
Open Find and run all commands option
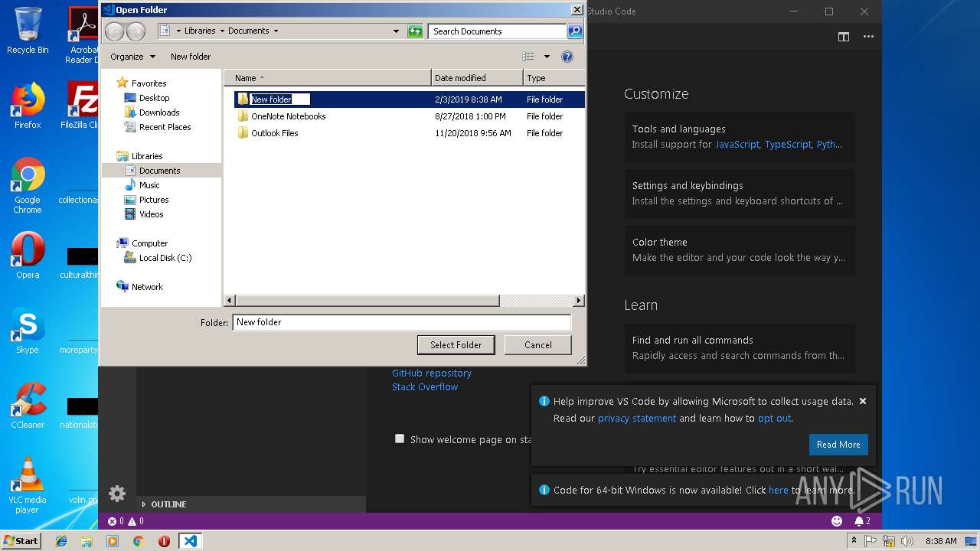(x=740, y=347)
